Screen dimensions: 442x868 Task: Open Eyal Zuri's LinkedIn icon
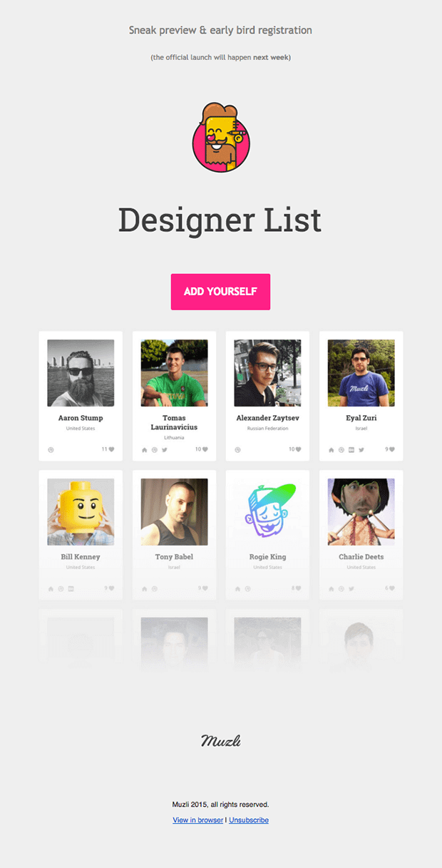351,450
